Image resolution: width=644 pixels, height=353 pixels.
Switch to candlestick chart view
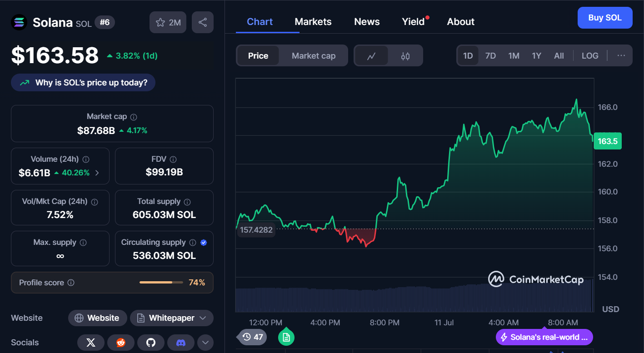tap(405, 56)
